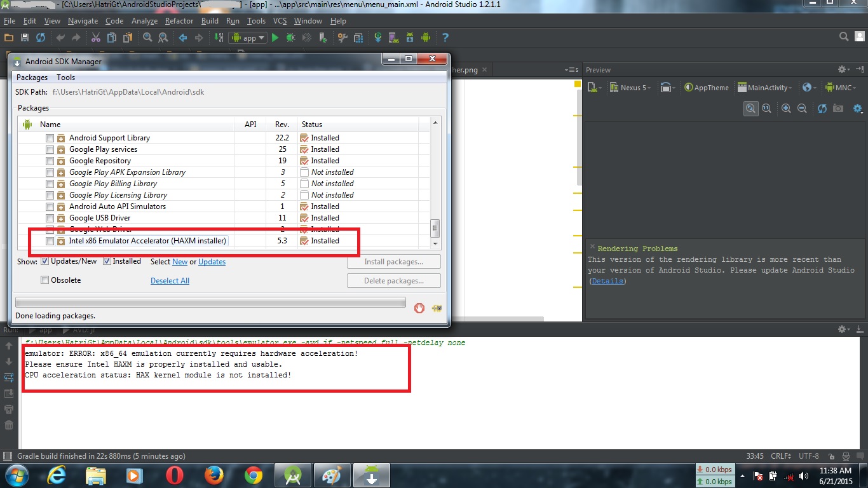Refresh the Preview with the blue arrows icon

pos(822,109)
